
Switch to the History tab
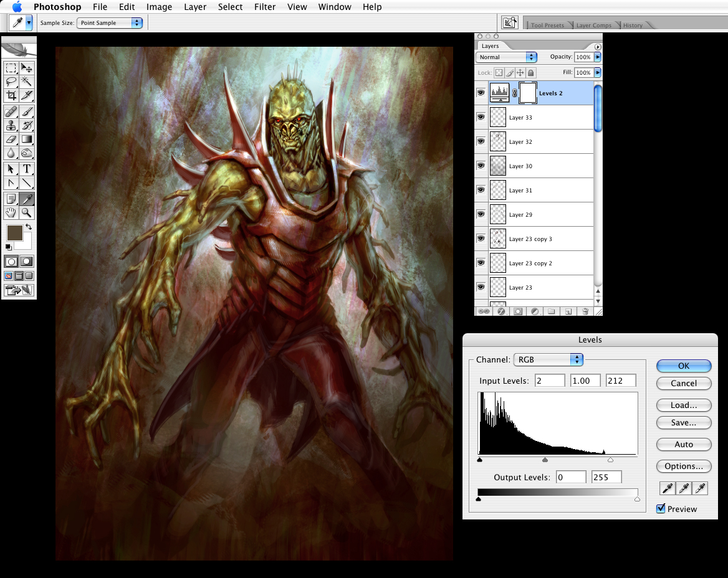[633, 26]
